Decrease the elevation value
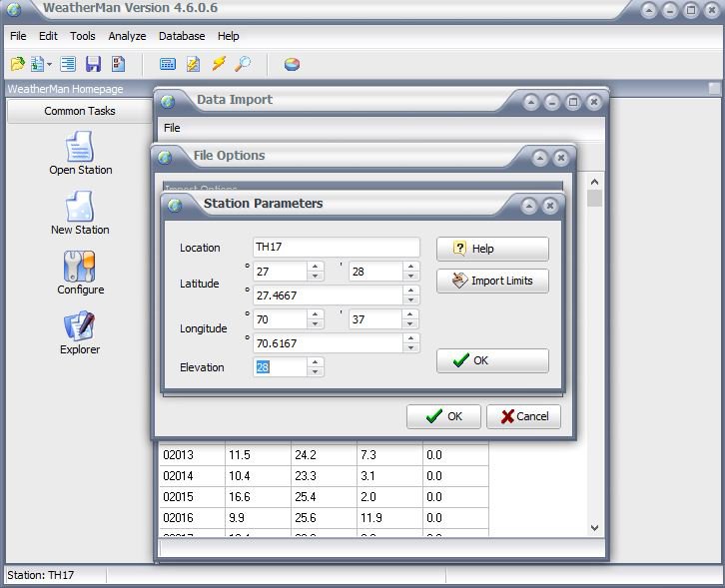 316,372
